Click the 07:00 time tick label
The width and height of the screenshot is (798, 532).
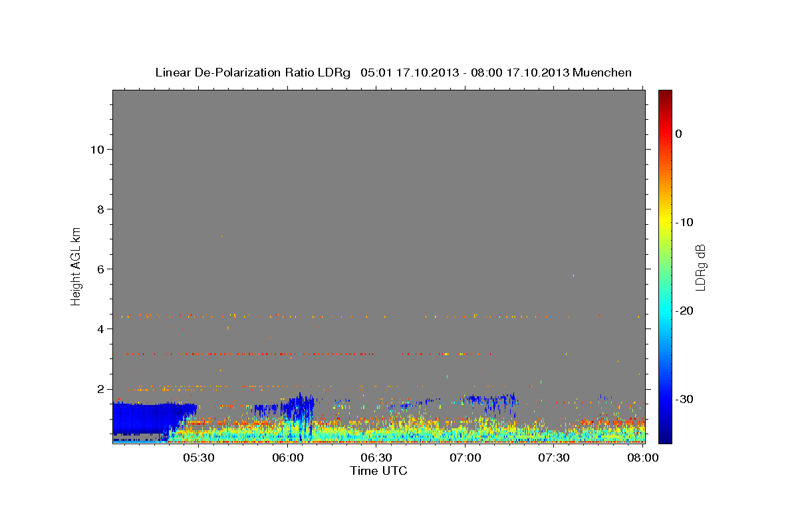(465, 458)
